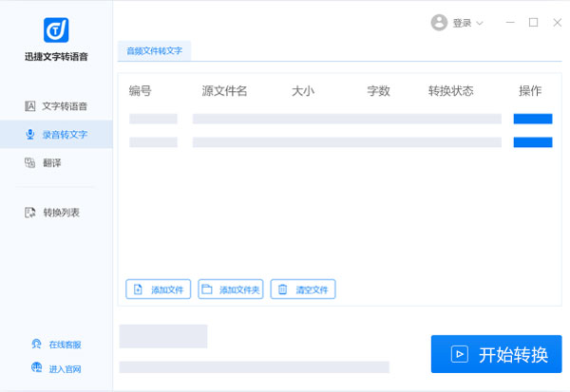Open 录音转文字 microphone icon

[x=30, y=135]
